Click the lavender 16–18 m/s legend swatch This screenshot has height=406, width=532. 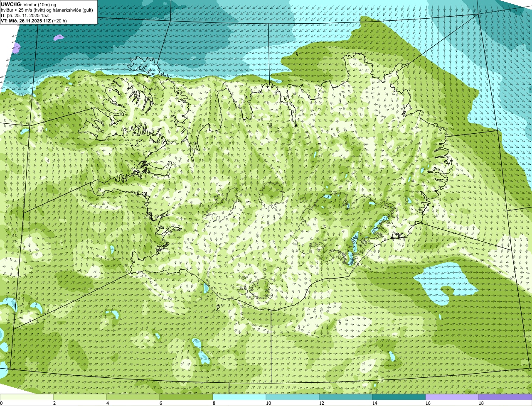click(452, 397)
